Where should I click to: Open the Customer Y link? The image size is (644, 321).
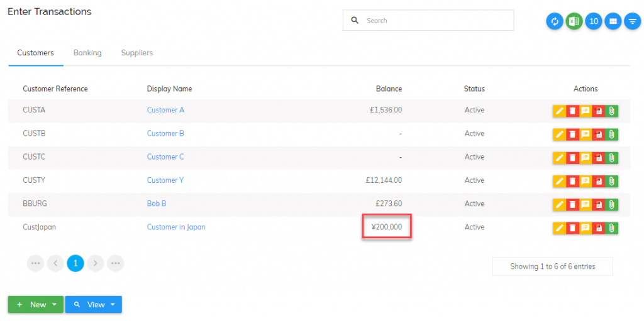(x=165, y=180)
